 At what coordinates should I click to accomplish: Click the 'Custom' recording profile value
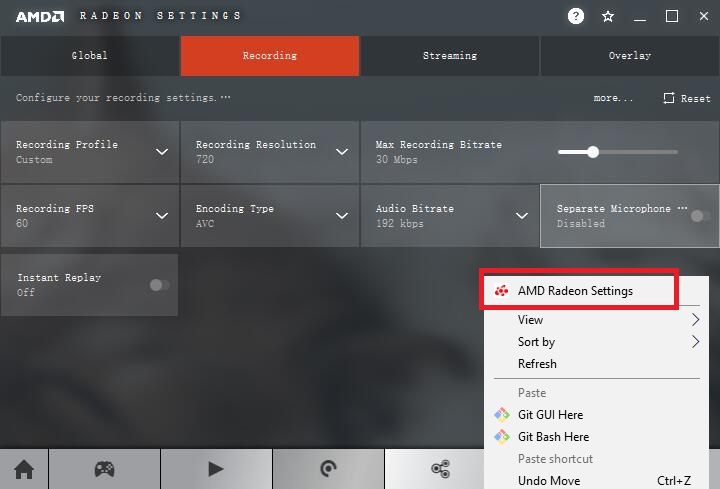pyautogui.click(x=34, y=160)
